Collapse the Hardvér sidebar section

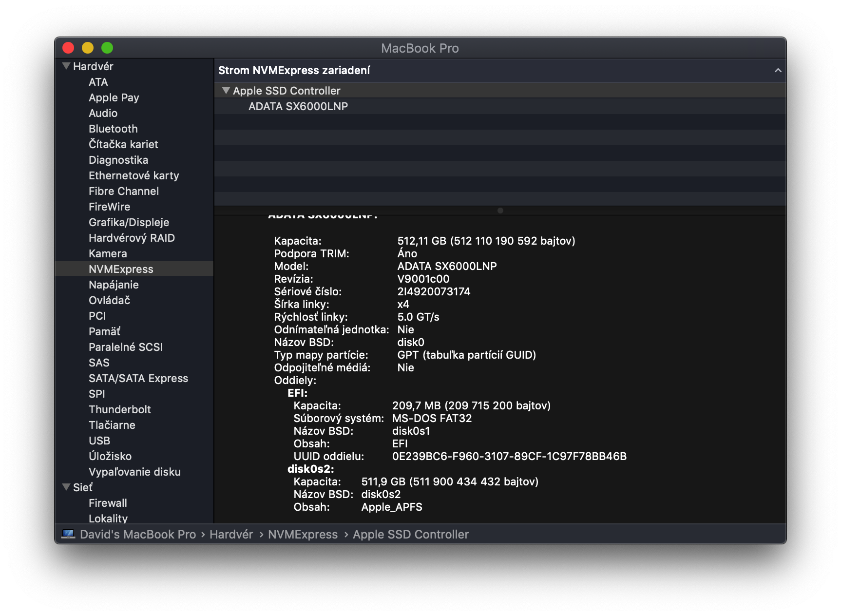pos(66,66)
